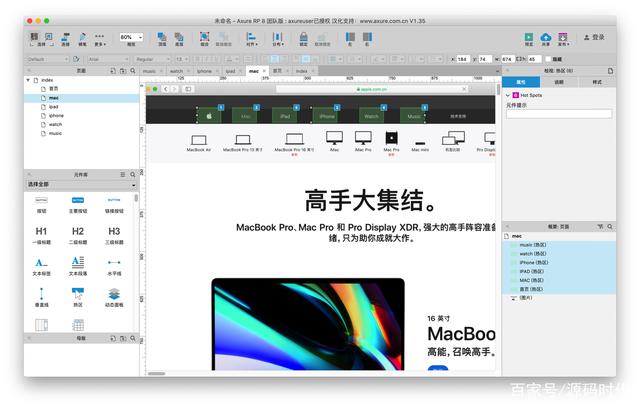Select the dynamic panel widget
Viewport: 640px width, 408px height.
point(114,297)
